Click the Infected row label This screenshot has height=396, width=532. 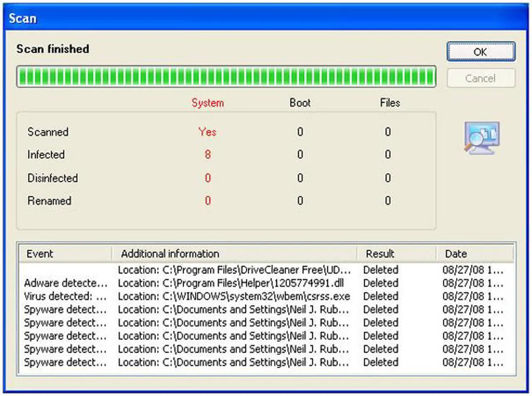(46, 155)
